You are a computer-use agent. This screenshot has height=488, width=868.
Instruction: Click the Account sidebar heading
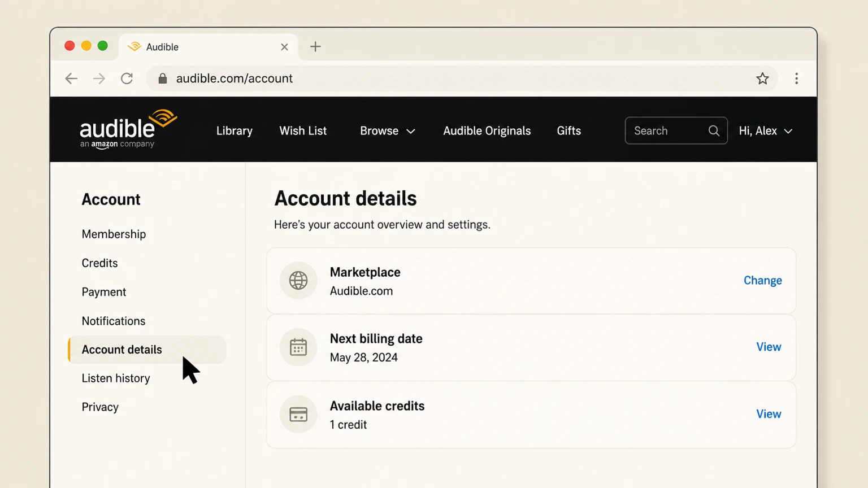click(111, 199)
